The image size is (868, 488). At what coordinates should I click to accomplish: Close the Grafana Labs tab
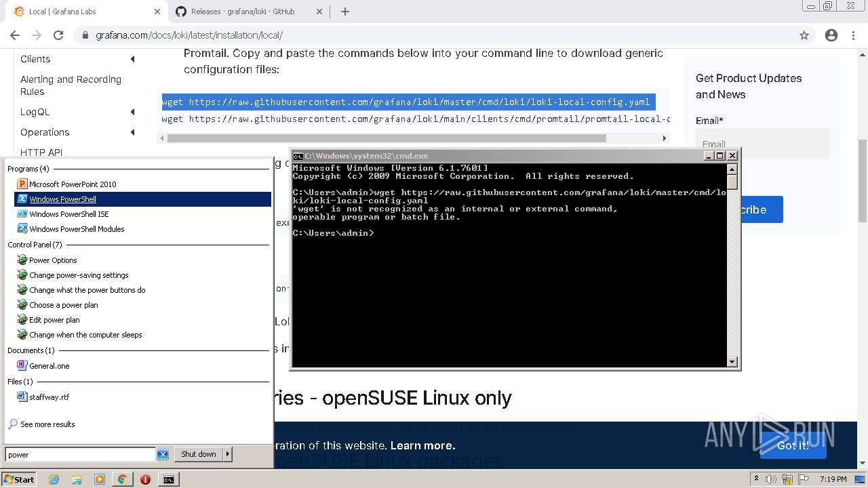pyautogui.click(x=157, y=12)
